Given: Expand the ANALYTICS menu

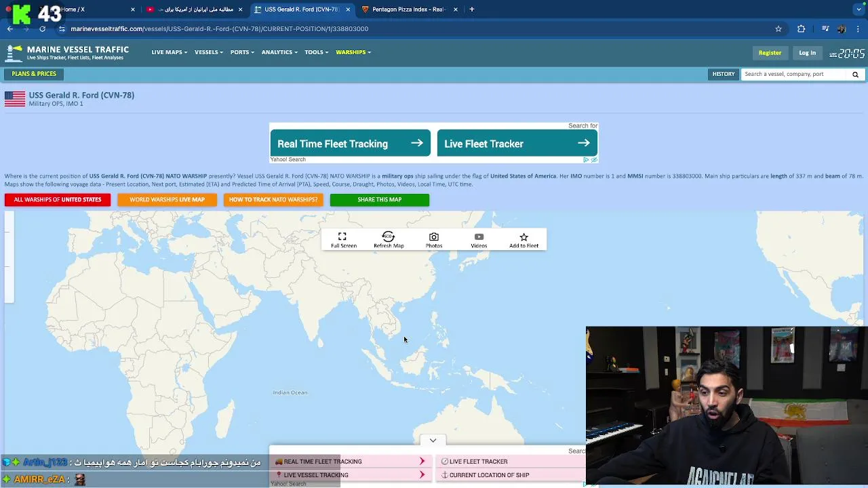Looking at the screenshot, I should [x=279, y=52].
